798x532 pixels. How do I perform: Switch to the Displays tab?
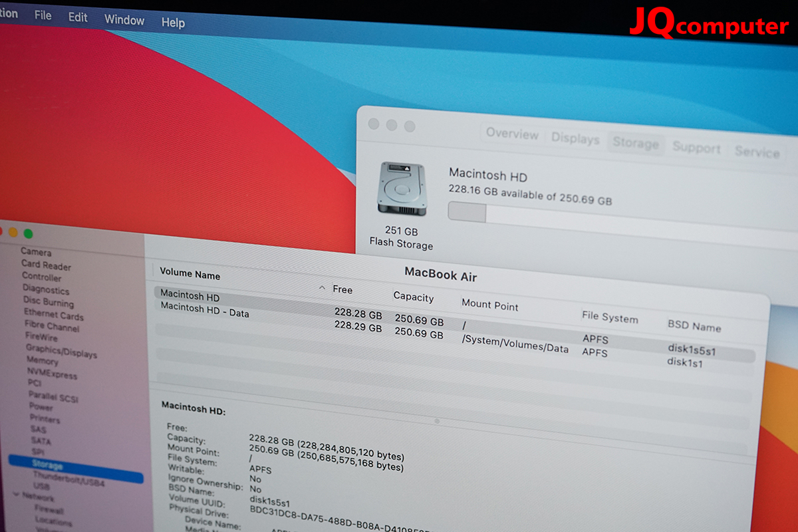pos(575,138)
